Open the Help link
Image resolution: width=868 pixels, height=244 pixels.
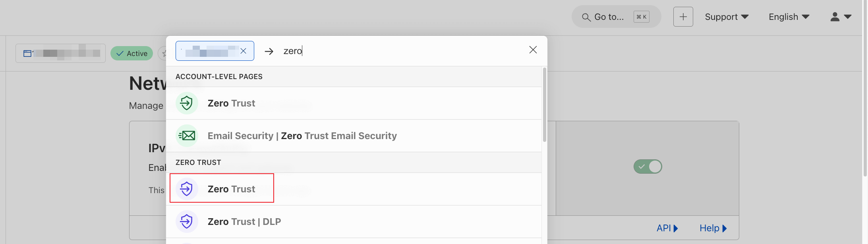[713, 228]
